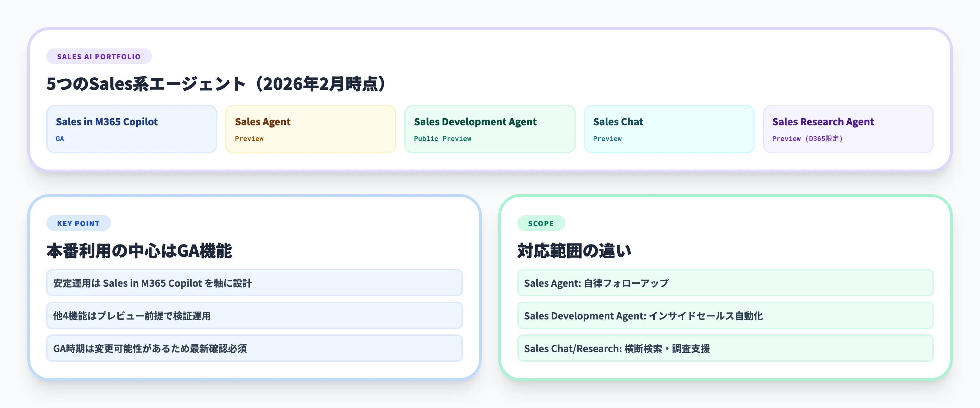Viewport: 980px width, 408px height.
Task: Click the Preview (D365限定) label
Action: 807,139
